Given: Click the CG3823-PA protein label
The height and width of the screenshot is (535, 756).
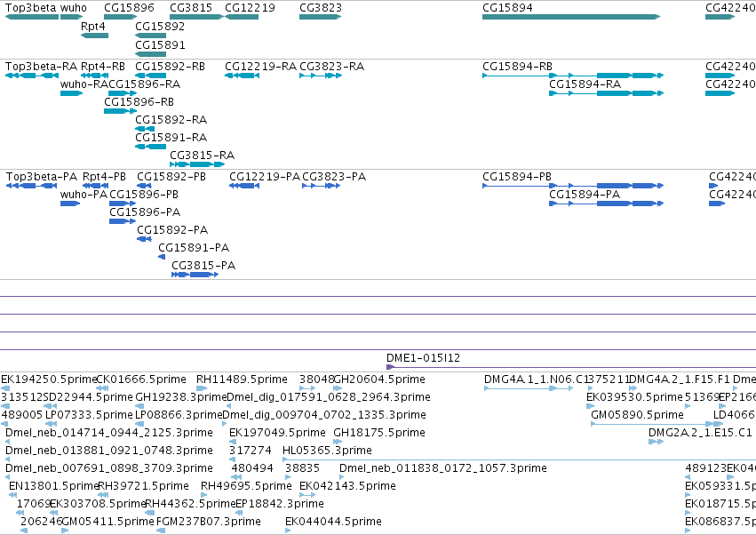Looking at the screenshot, I should coord(334,177).
